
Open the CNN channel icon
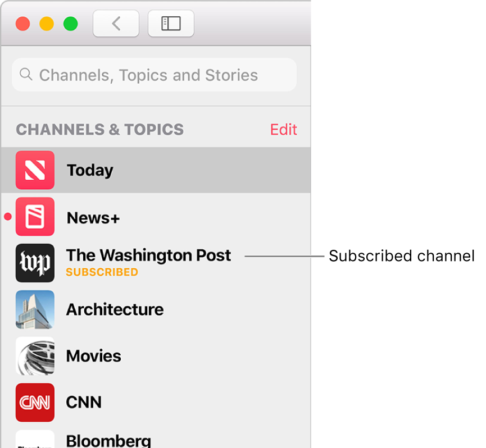[35, 402]
